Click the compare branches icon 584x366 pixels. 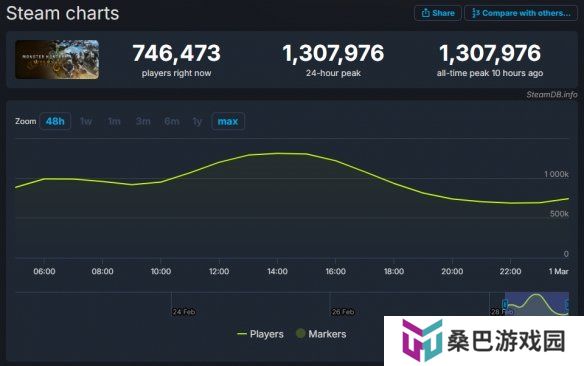(475, 13)
